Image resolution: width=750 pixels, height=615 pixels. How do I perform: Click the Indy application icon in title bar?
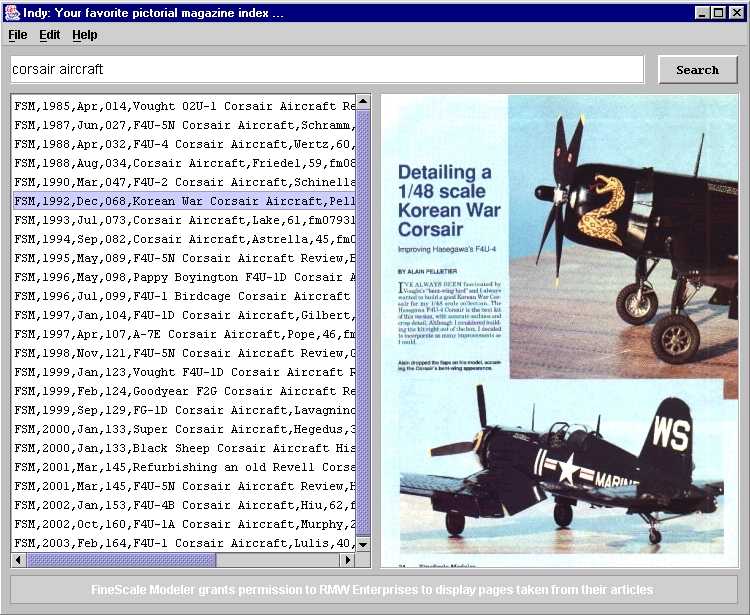(x=12, y=13)
